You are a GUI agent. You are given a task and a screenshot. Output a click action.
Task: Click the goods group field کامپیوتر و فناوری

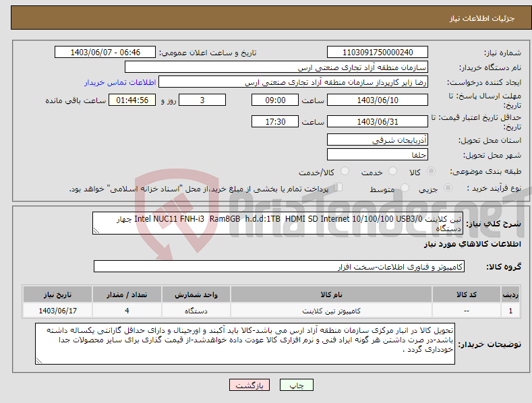[x=279, y=267]
